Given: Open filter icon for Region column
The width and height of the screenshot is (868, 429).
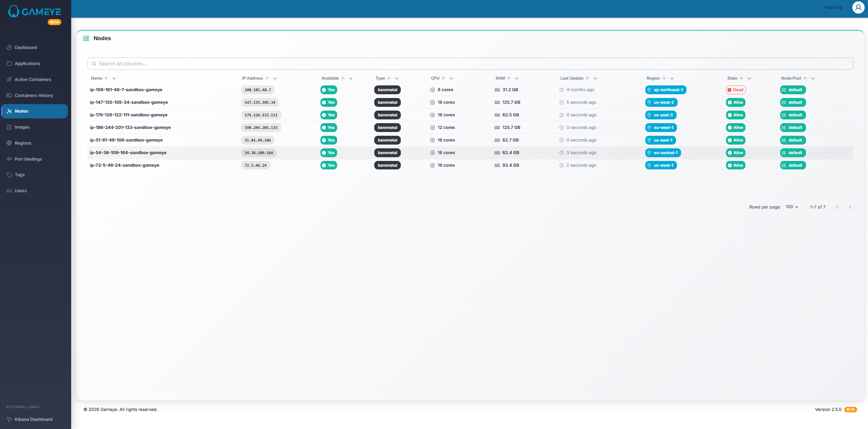Looking at the screenshot, I should coord(672,79).
